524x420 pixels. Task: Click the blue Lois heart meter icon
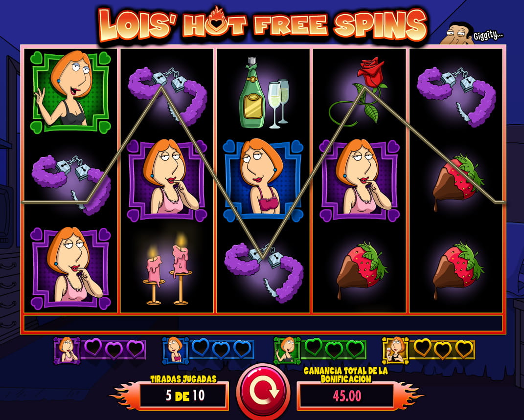pyautogui.click(x=175, y=350)
